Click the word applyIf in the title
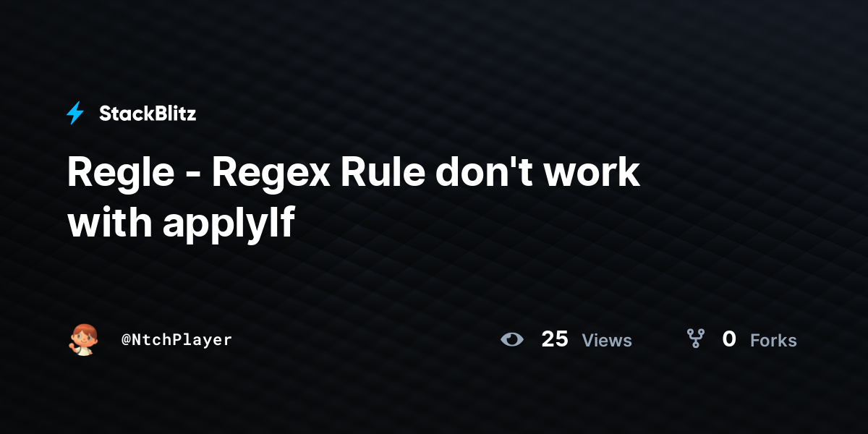 click(229, 224)
